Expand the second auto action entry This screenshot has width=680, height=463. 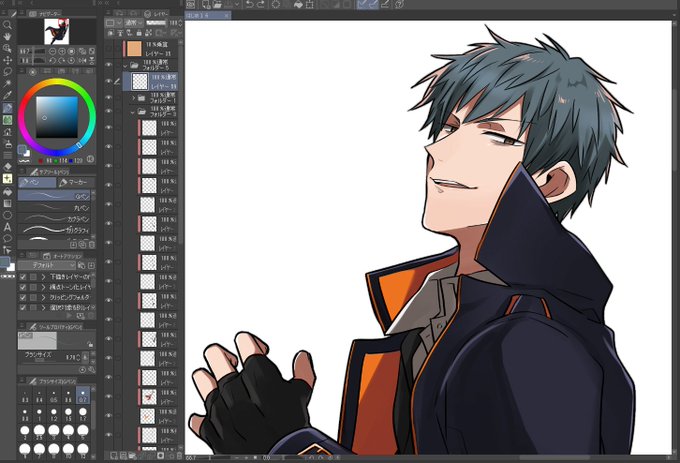[x=43, y=287]
